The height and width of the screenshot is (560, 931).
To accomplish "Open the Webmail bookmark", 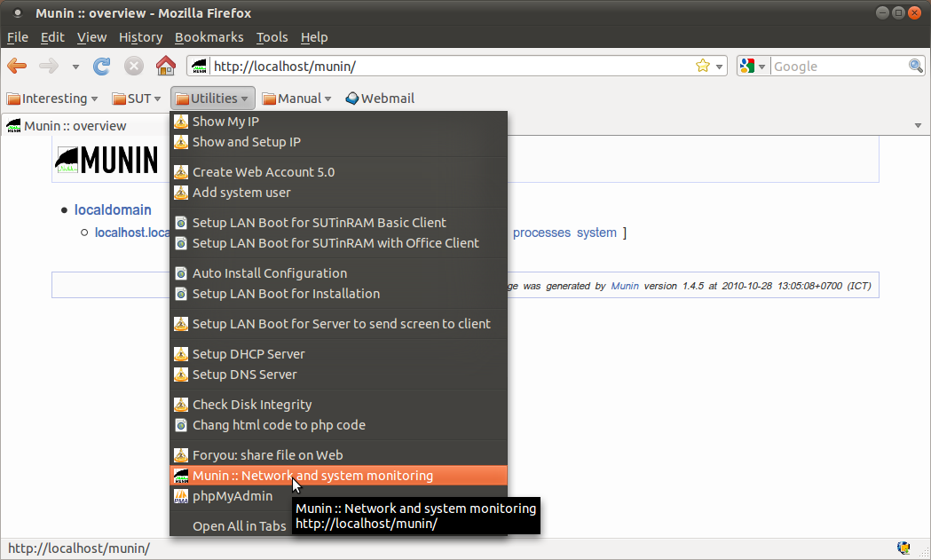I will point(380,99).
